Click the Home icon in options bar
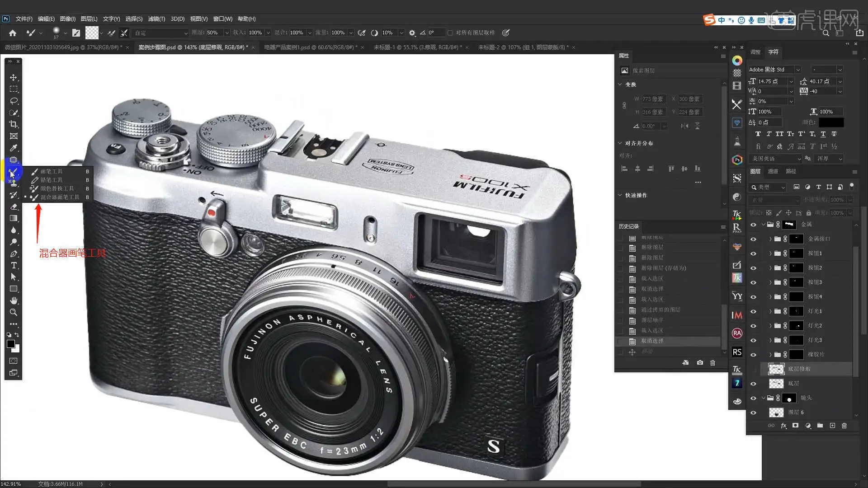Viewport: 868px width, 488px height. pyautogui.click(x=13, y=33)
